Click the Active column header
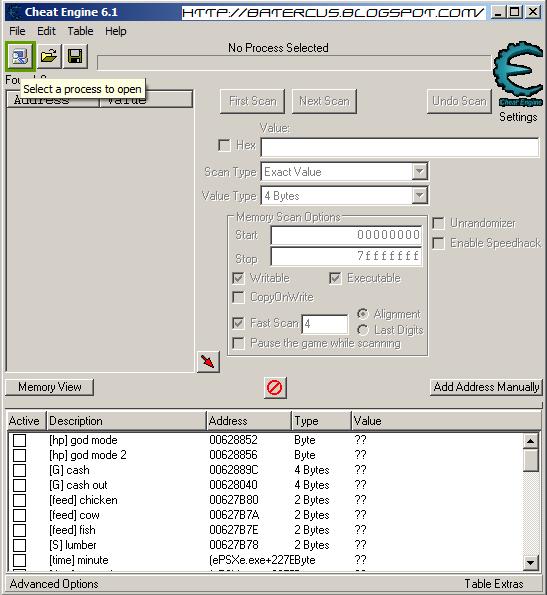The height and width of the screenshot is (595, 547). (x=26, y=421)
